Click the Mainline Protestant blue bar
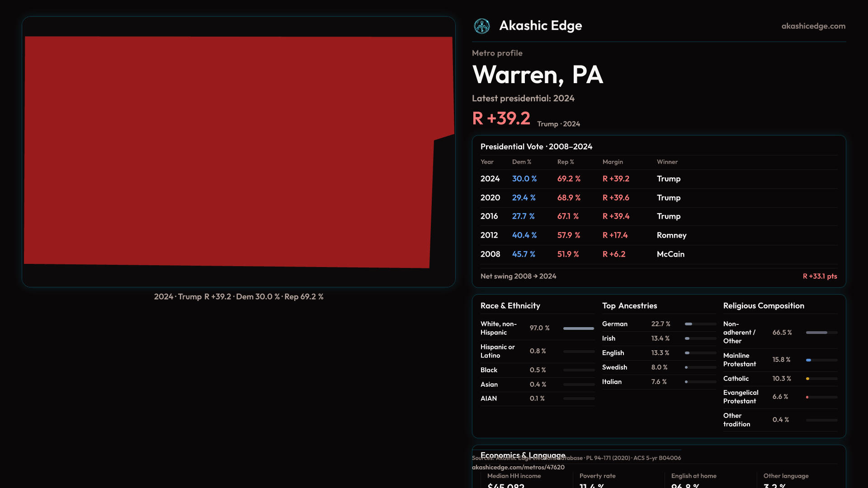This screenshot has height=488, width=868. (x=809, y=360)
